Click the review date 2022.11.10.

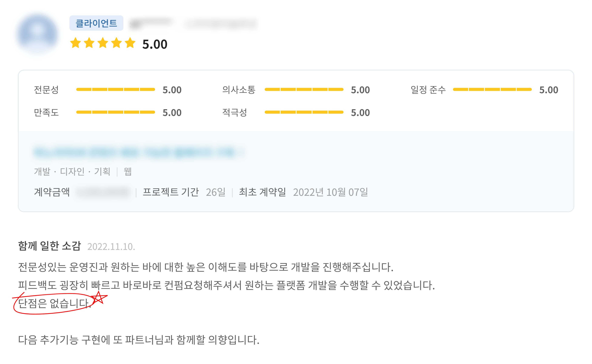coord(111,247)
